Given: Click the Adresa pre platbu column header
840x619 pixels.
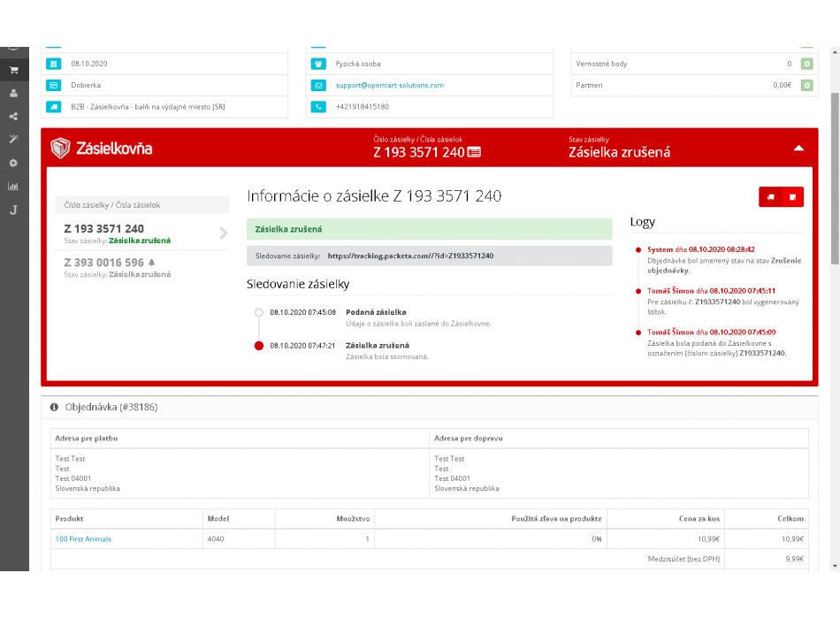Looking at the screenshot, I should pos(87,439).
